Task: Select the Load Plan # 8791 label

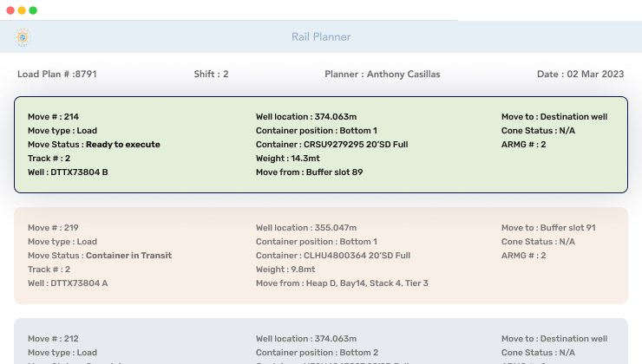Action: [57, 75]
